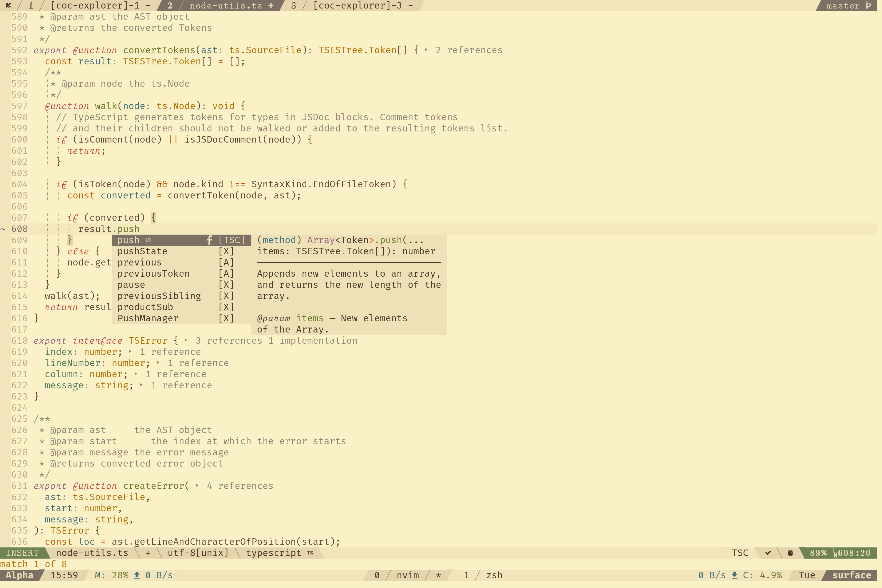This screenshot has height=588, width=882.
Task: Pick previousToken from the completion list
Action: click(181, 274)
